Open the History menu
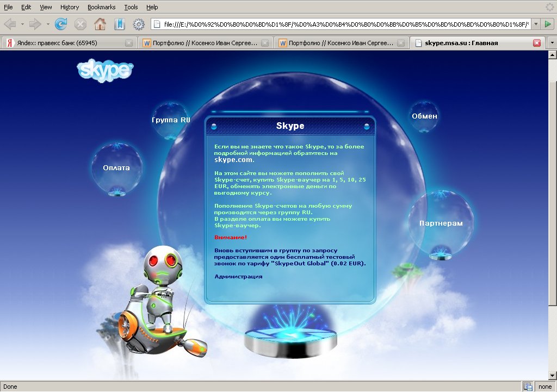 (69, 7)
